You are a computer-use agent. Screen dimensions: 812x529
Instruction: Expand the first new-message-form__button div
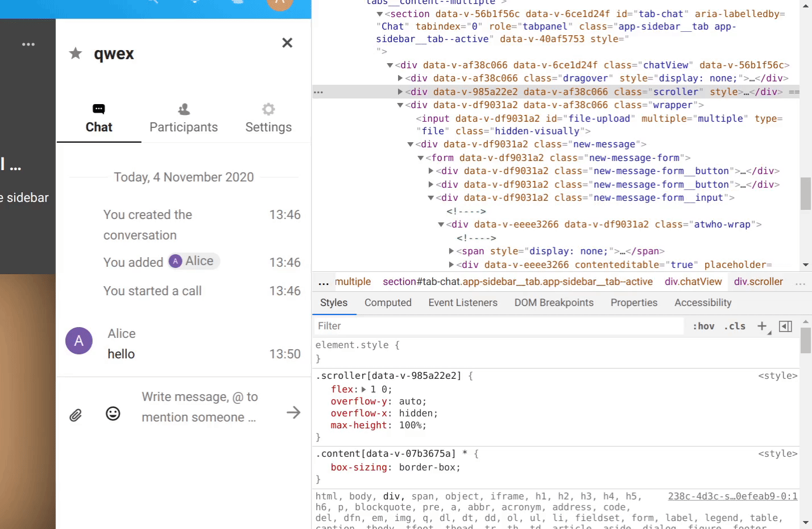click(431, 171)
